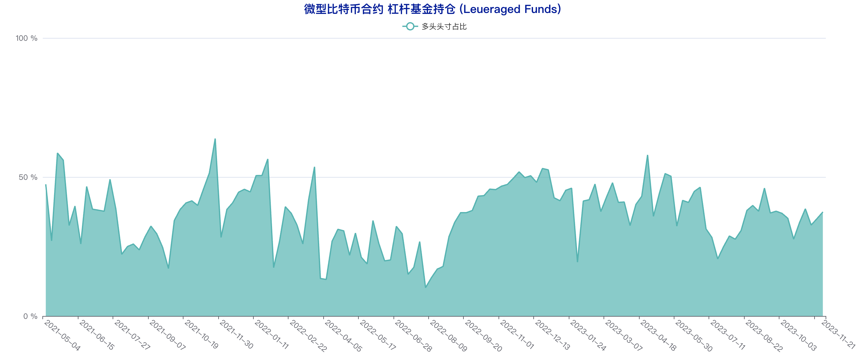Screen dimensions: 868x359
Task: Click the 多头头寸占比 legend text label
Action: pyautogui.click(x=444, y=27)
